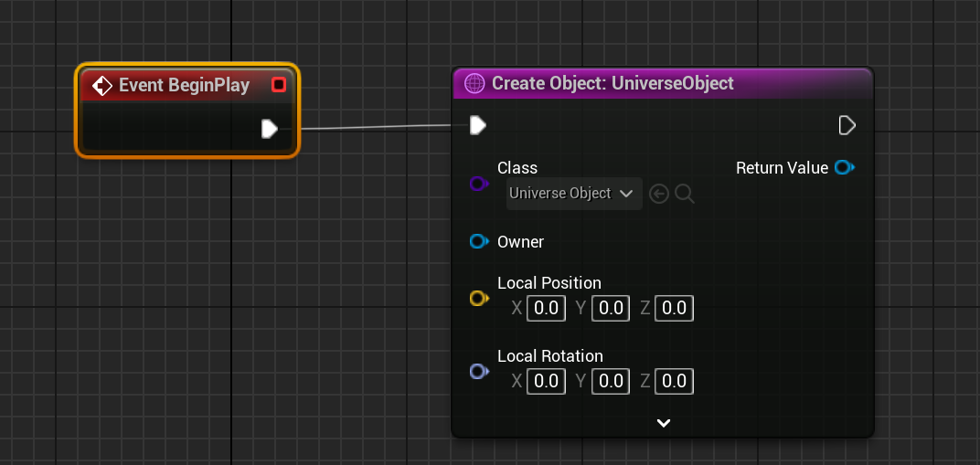Select the Create Object: UniverseObject node header
Image resolution: width=980 pixels, height=465 pixels.
[612, 83]
